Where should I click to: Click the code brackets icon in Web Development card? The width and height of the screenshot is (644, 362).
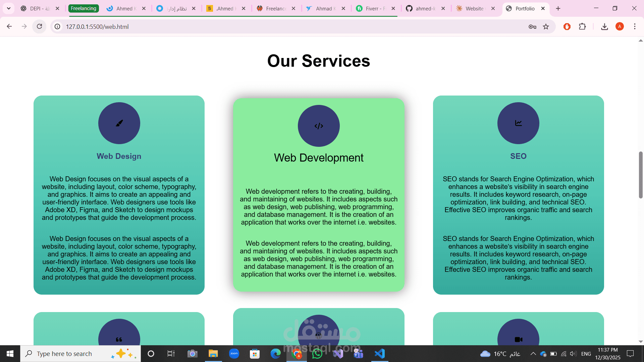click(x=319, y=126)
